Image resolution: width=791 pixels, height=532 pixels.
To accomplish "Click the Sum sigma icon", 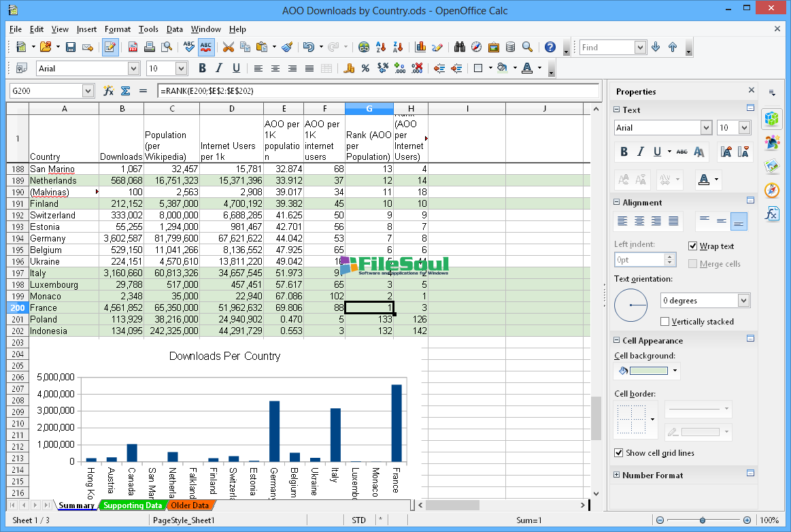I will (x=125, y=90).
